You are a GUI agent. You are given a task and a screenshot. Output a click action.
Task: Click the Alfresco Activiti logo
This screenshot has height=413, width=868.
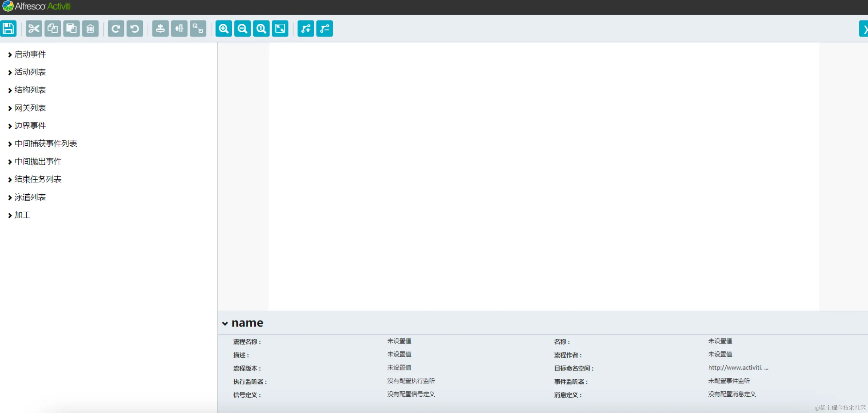[x=37, y=6]
